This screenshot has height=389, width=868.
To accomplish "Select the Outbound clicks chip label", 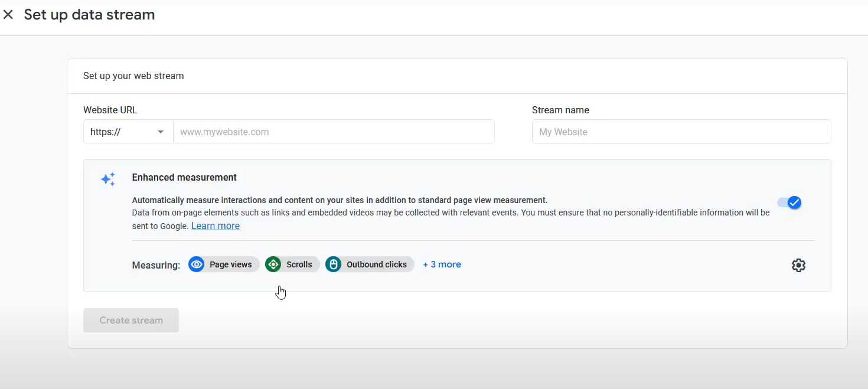I will (377, 264).
